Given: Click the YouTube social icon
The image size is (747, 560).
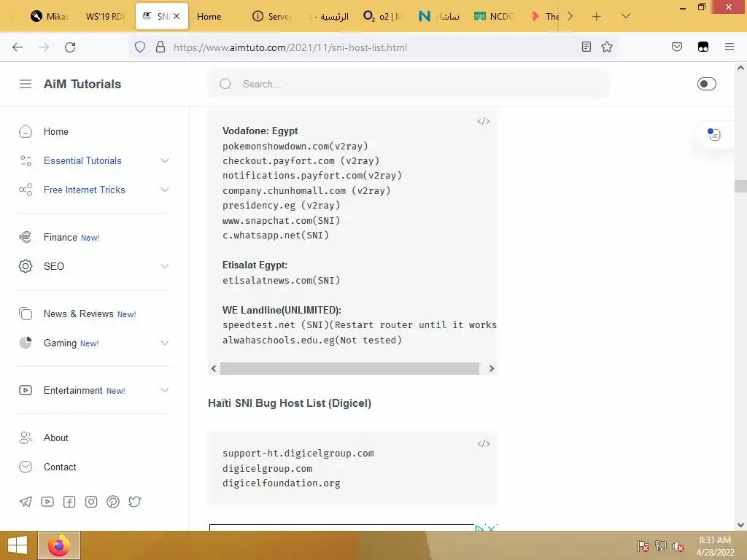Looking at the screenshot, I should pyautogui.click(x=47, y=502).
